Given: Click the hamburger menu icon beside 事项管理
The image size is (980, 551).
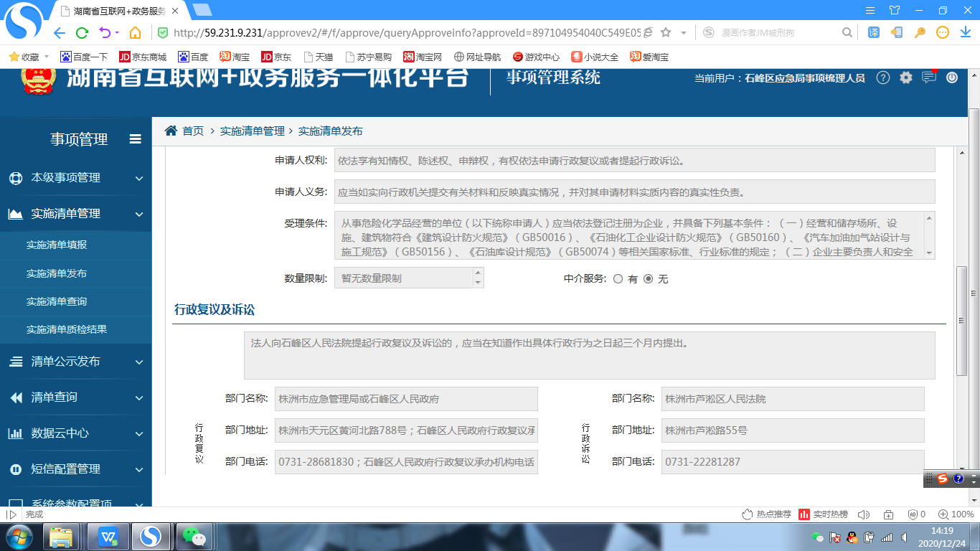Looking at the screenshot, I should point(135,139).
